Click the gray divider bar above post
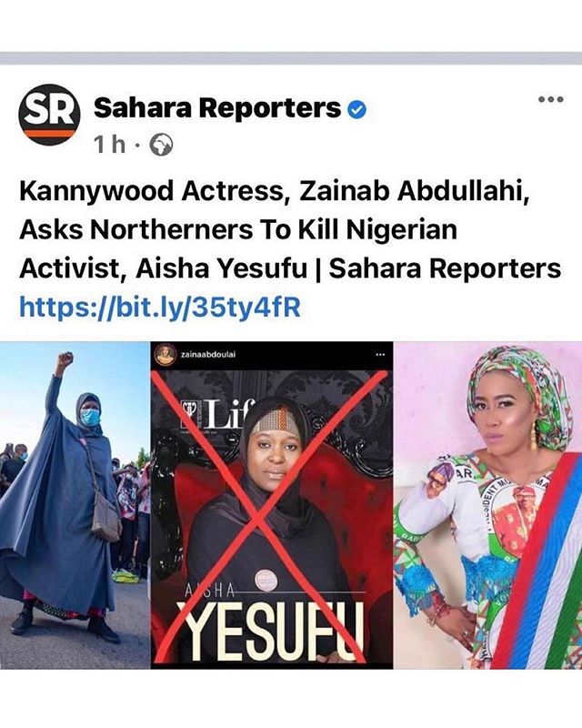Image resolution: width=582 pixels, height=728 pixels. coord(291,58)
